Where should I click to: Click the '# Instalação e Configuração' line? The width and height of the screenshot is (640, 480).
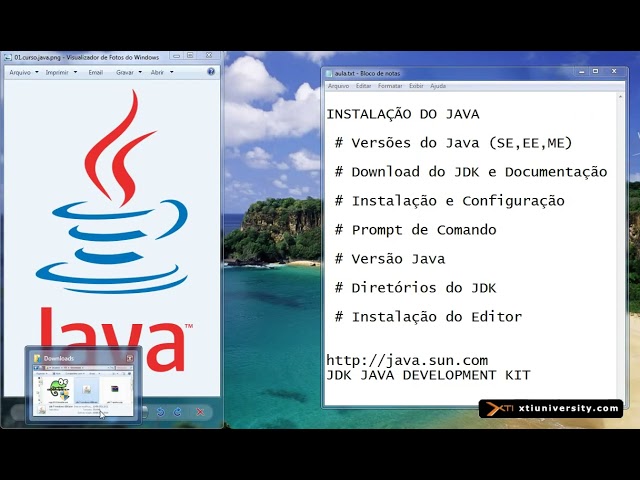(x=449, y=201)
